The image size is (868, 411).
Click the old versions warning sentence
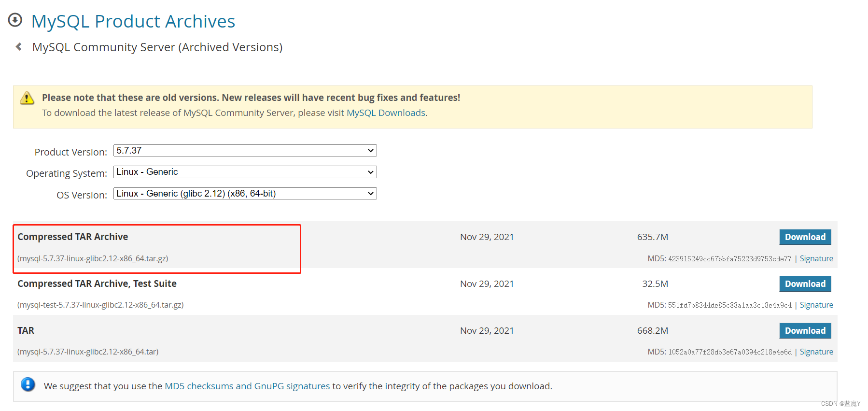[x=251, y=98]
